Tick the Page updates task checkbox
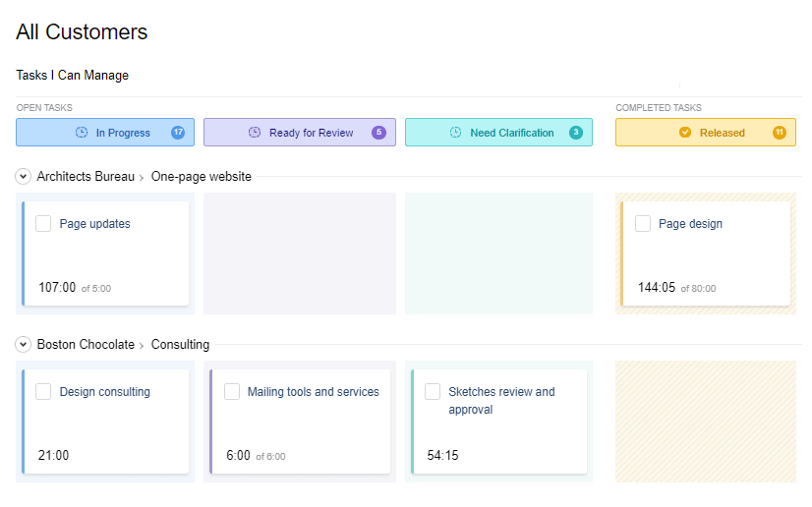This screenshot has width=812, height=507. 43,224
